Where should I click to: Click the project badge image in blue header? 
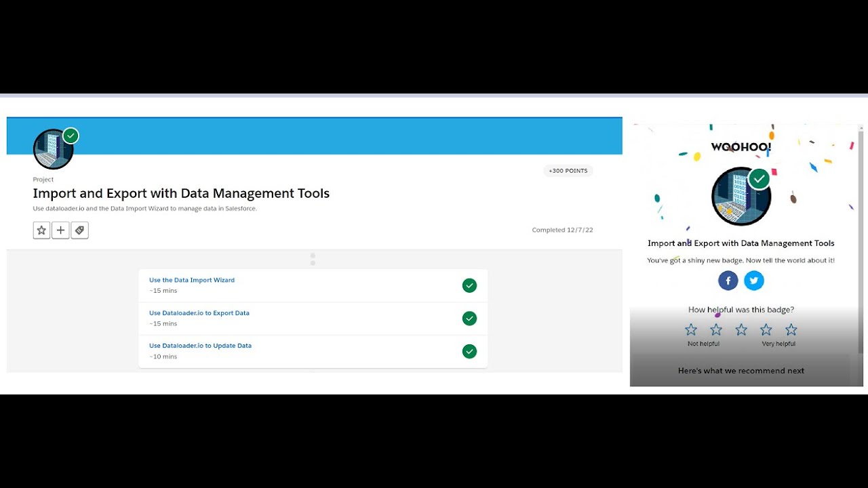(x=53, y=149)
